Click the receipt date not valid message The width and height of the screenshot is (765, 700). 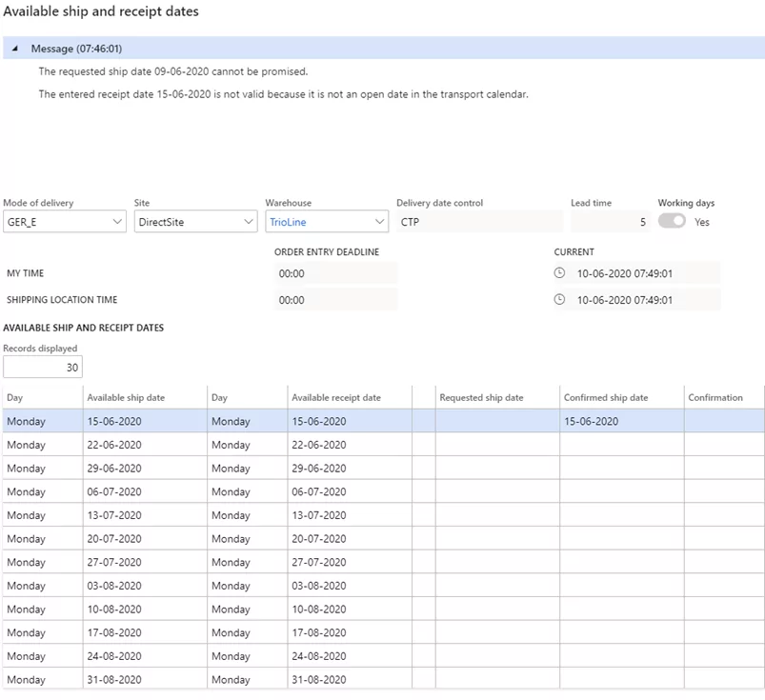pos(284,94)
